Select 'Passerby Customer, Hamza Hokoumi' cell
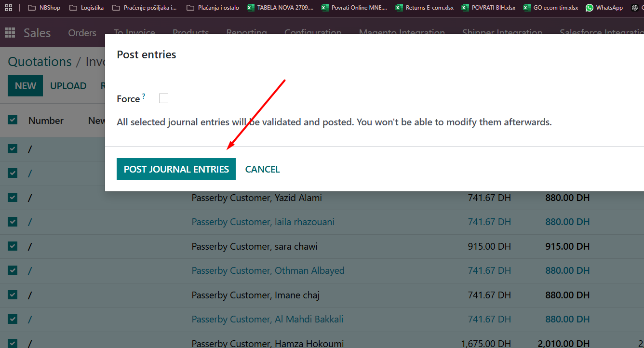644x348 pixels. pos(268,343)
